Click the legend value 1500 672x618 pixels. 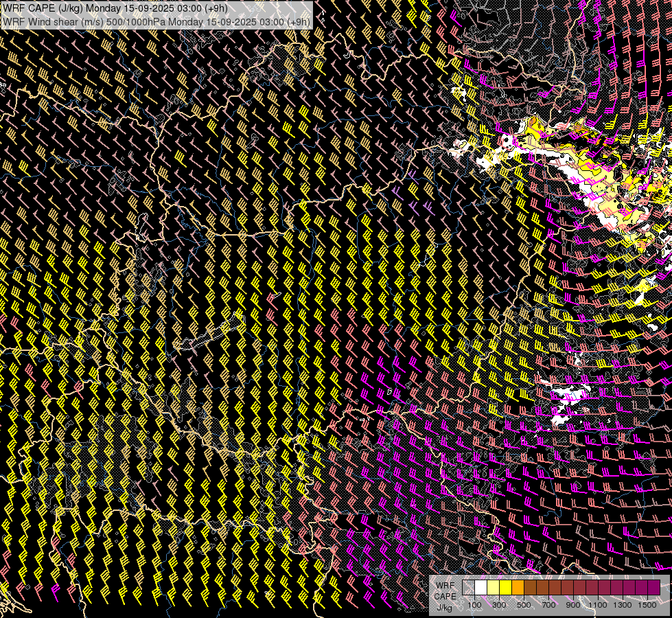[647, 605]
